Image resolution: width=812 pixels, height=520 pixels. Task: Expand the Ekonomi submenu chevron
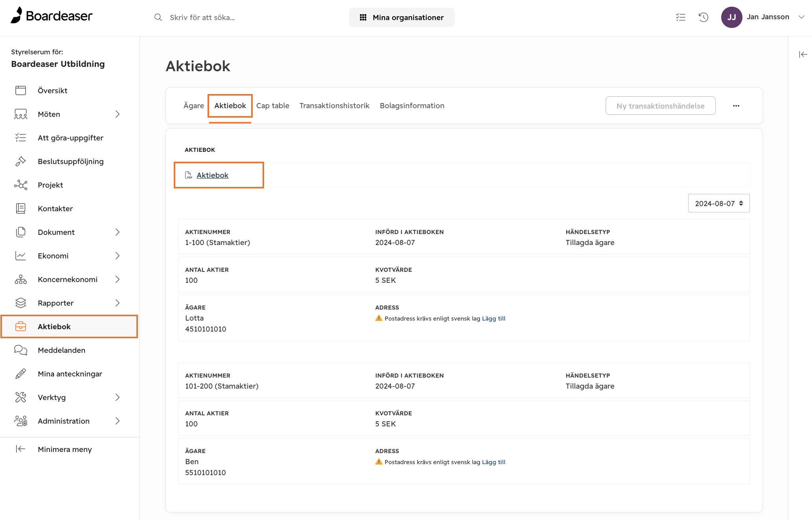(118, 256)
